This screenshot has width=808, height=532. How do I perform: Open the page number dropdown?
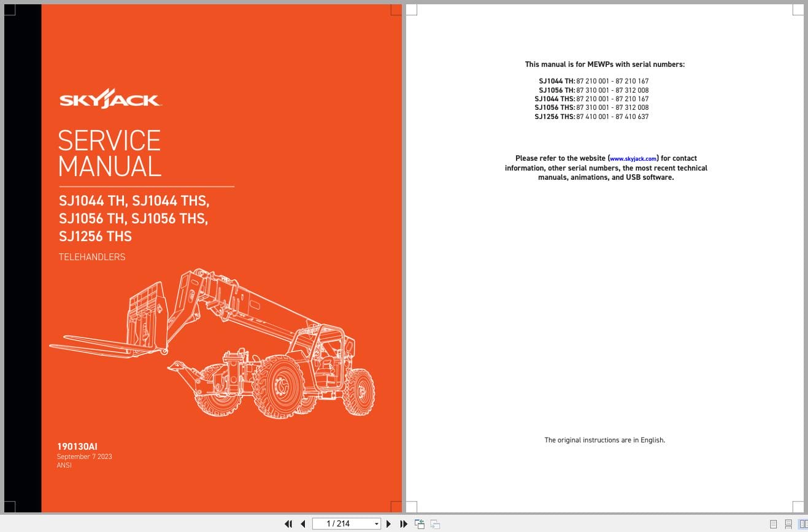(x=376, y=523)
